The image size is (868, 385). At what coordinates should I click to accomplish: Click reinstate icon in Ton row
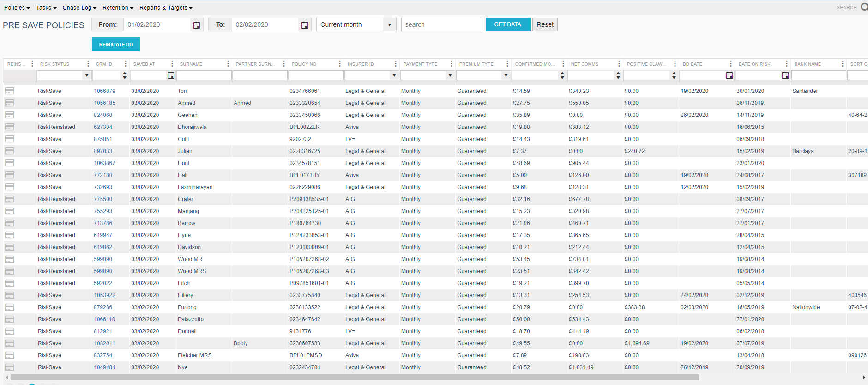pyautogui.click(x=9, y=91)
